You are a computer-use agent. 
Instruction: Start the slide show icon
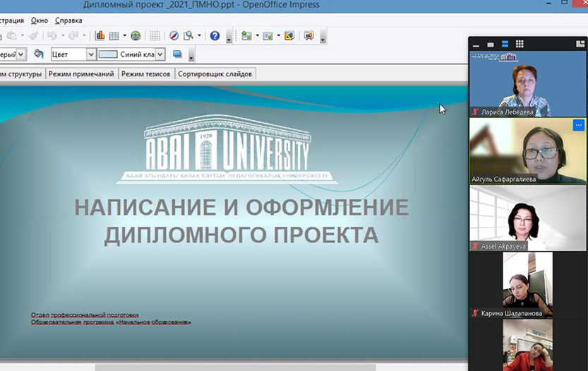point(308,36)
